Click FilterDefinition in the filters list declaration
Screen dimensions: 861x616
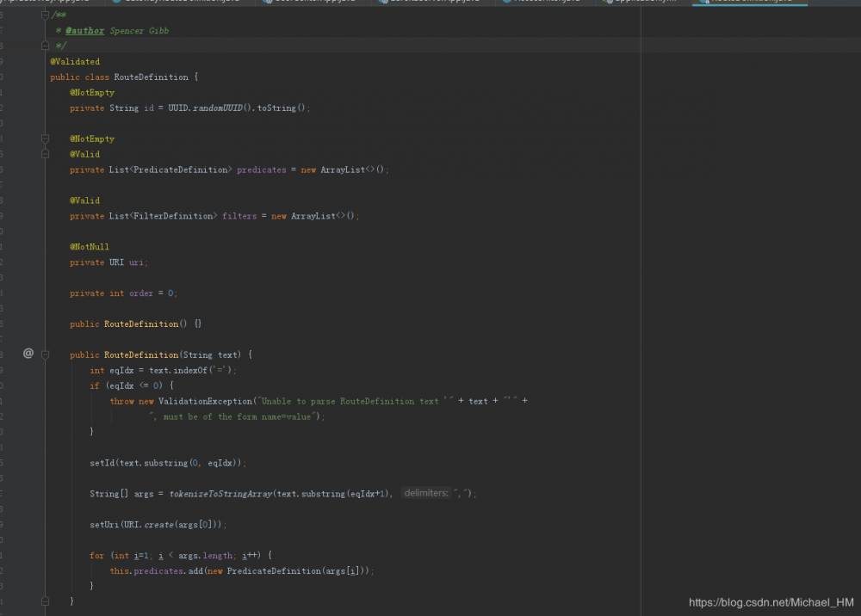click(x=174, y=216)
